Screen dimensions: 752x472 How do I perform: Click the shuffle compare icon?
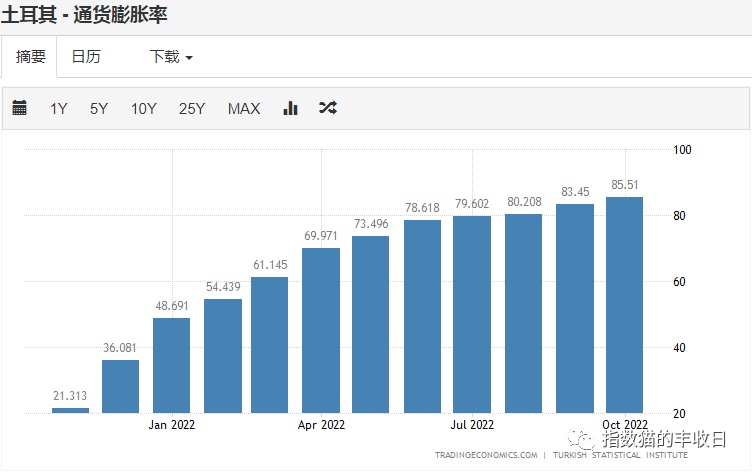click(x=327, y=108)
